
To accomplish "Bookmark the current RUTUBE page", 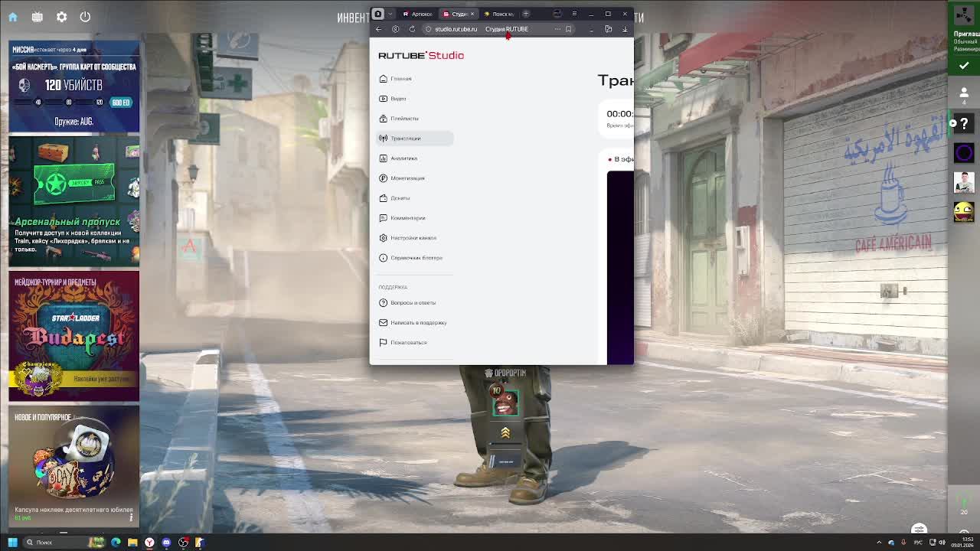I will click(568, 29).
